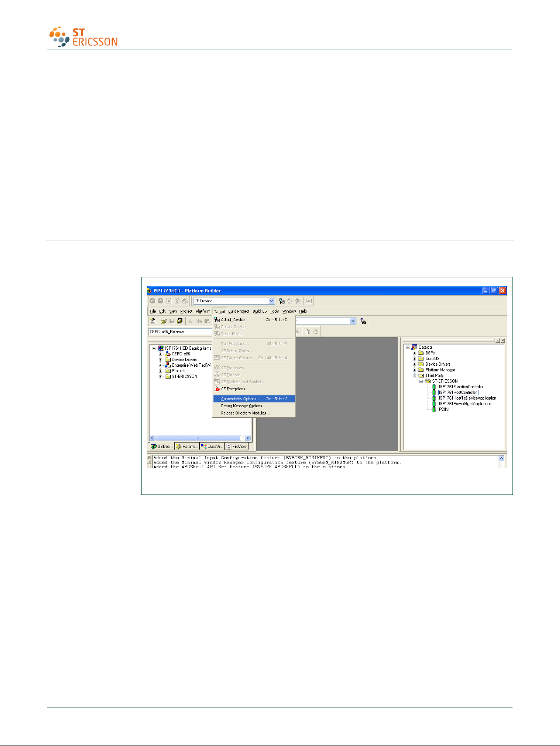Open the File menu
The image size is (560, 746).
coord(153,311)
